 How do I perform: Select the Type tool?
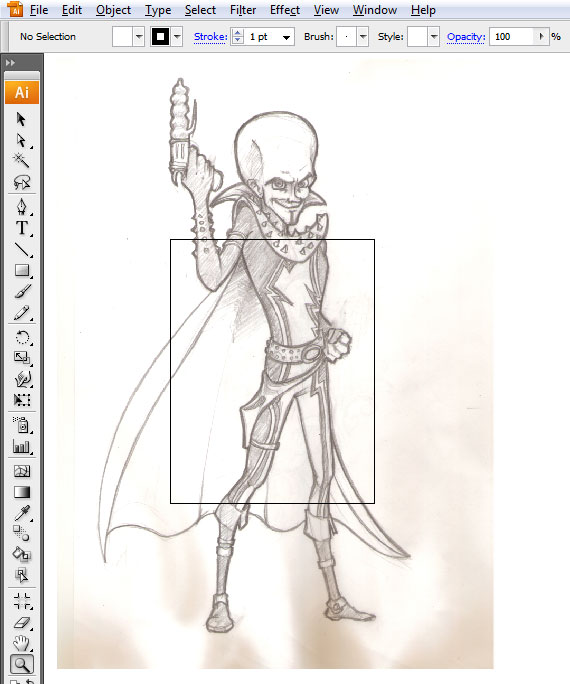21,228
